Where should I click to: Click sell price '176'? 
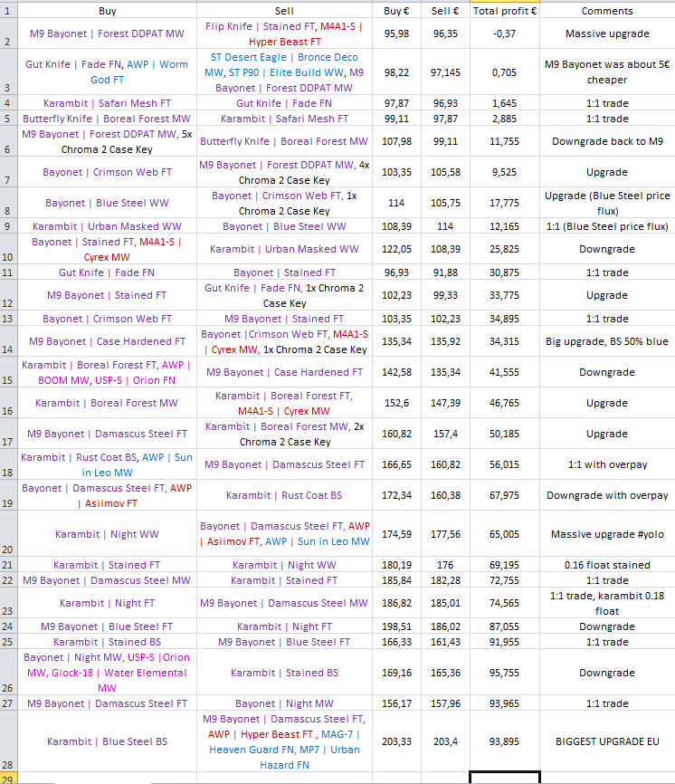[x=445, y=565]
